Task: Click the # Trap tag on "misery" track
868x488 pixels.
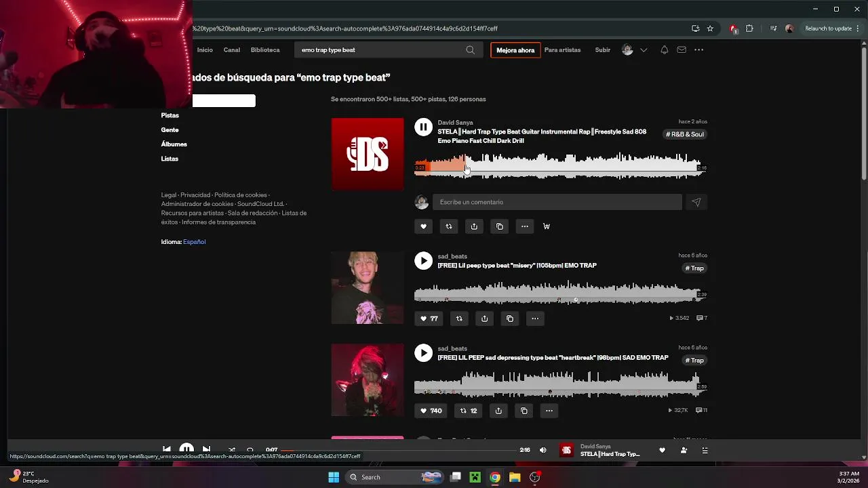Action: click(694, 268)
